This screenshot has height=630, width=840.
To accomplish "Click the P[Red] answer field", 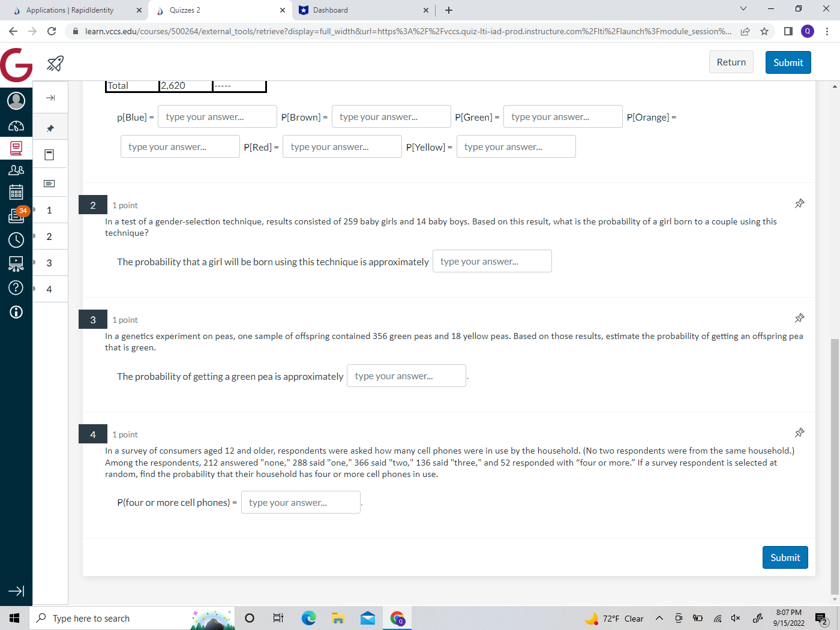I will [x=342, y=146].
